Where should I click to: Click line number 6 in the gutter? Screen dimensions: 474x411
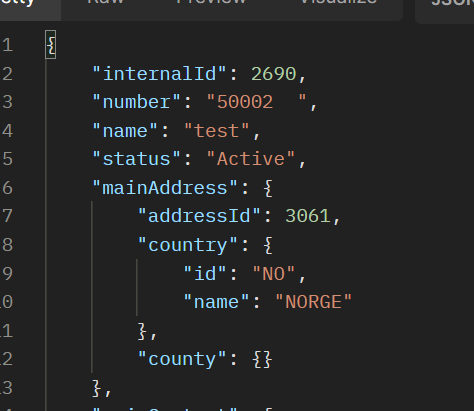tap(7, 188)
